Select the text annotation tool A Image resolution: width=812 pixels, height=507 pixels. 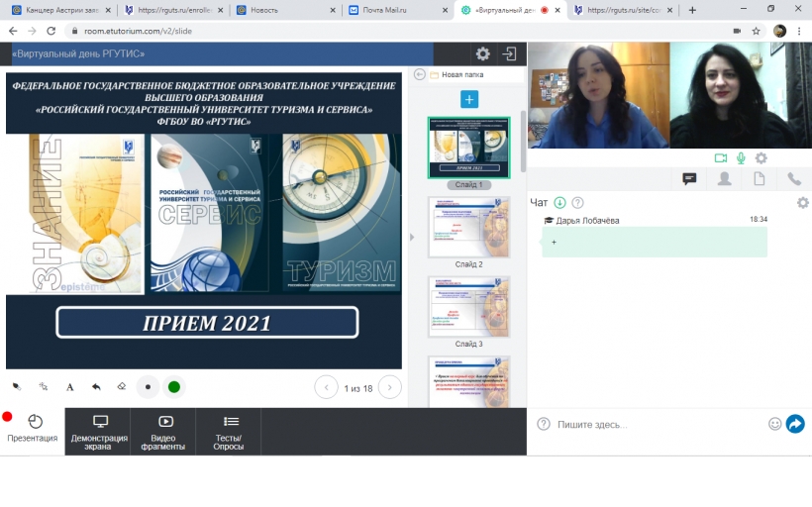tap(70, 387)
